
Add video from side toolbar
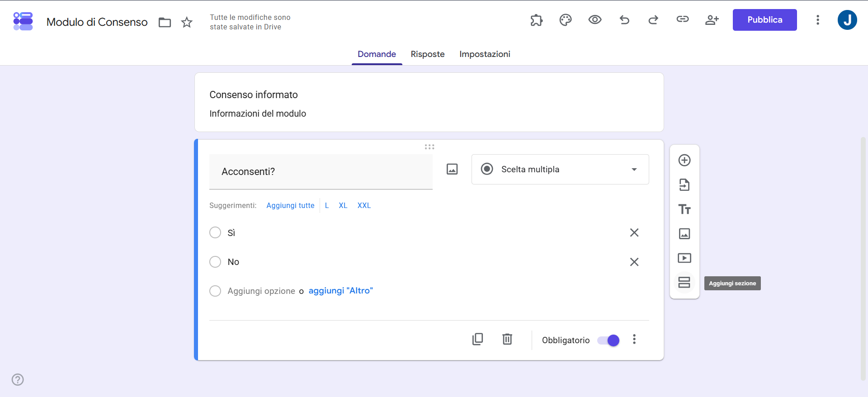684,258
